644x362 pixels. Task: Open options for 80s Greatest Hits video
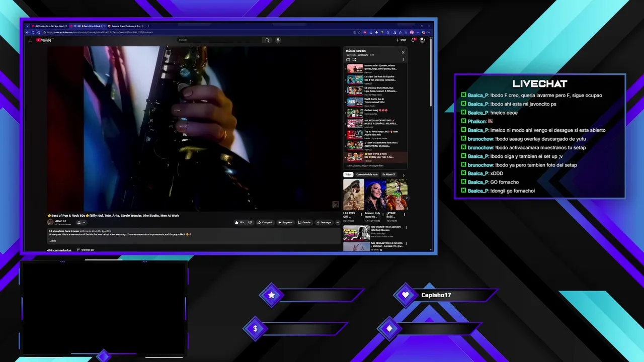[x=406, y=227]
